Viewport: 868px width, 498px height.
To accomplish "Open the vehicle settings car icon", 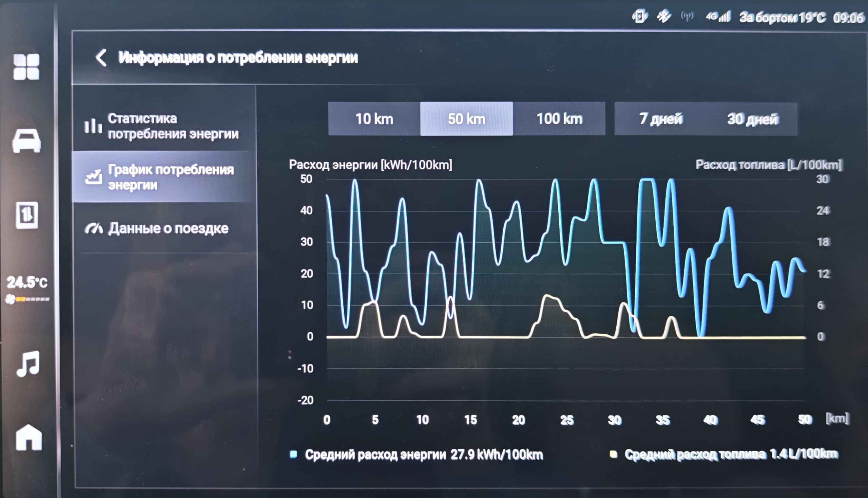I will coord(27,140).
